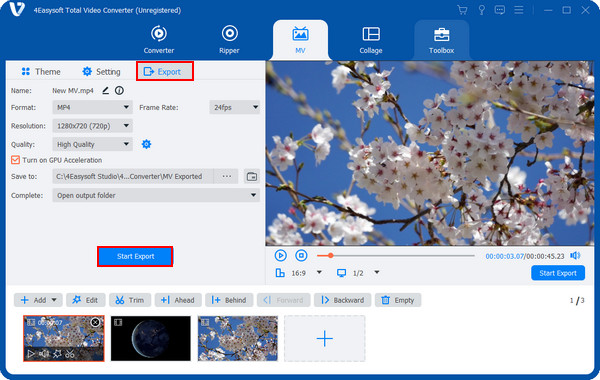Image resolution: width=600 pixels, height=380 pixels.
Task: Open the quality settings gear icon
Action: (147, 144)
